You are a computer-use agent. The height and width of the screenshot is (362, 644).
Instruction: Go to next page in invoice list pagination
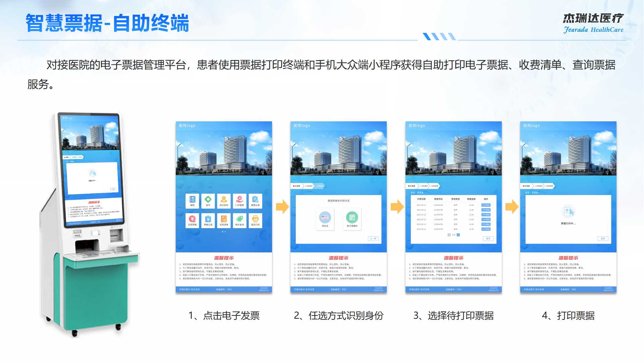click(458, 235)
